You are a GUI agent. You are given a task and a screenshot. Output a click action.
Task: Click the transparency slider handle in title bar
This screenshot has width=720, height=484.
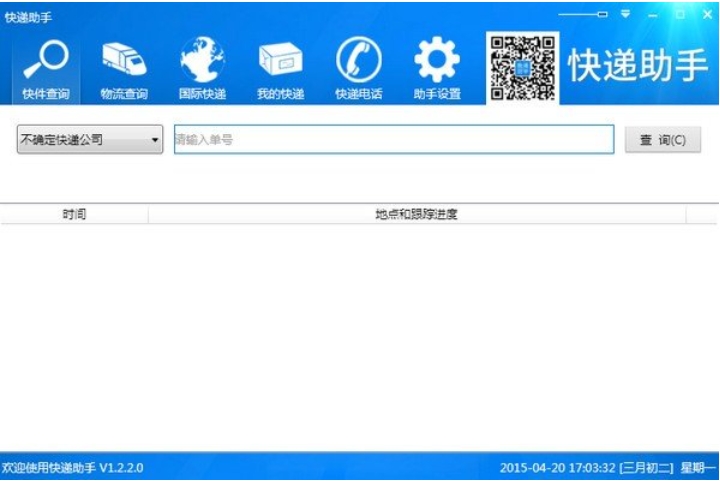tap(603, 14)
